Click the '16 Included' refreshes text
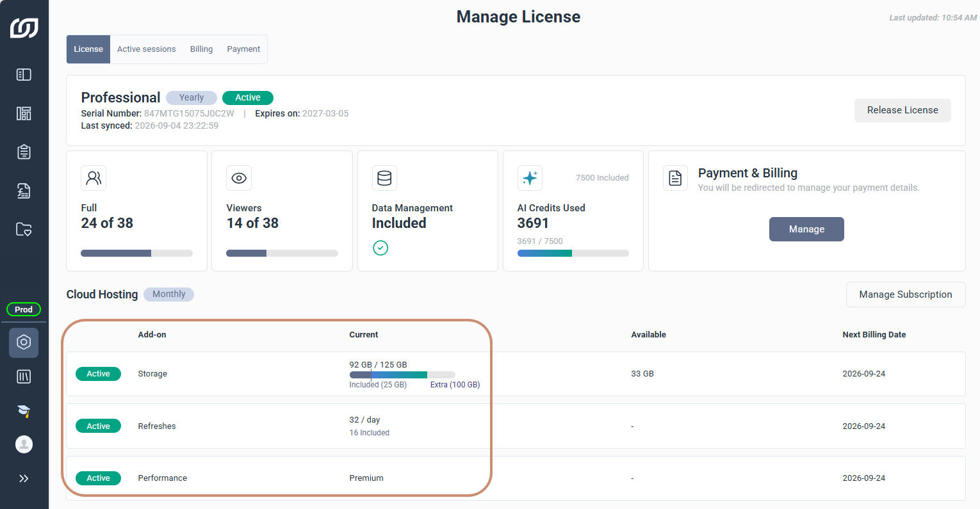The width and height of the screenshot is (980, 509). point(369,433)
